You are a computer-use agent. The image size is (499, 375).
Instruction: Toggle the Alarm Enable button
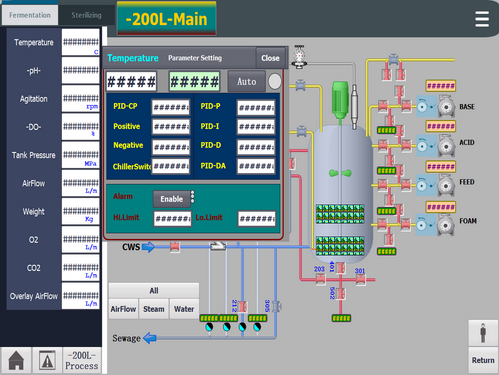172,199
